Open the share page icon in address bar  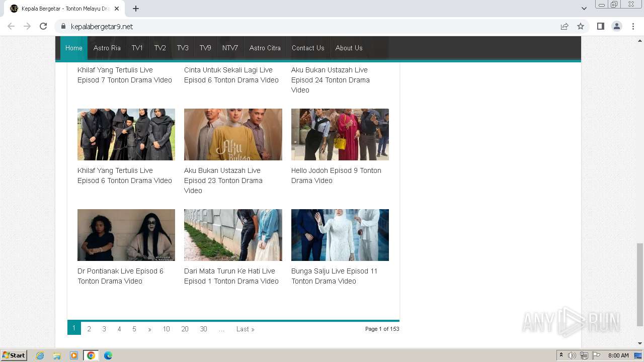[x=565, y=26]
